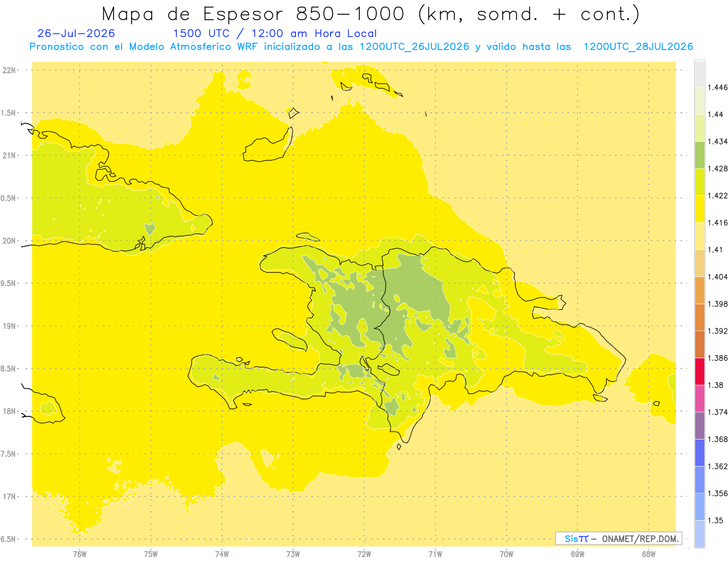728x562 pixels.
Task: Click the legend value 1.44
Action: tap(716, 115)
